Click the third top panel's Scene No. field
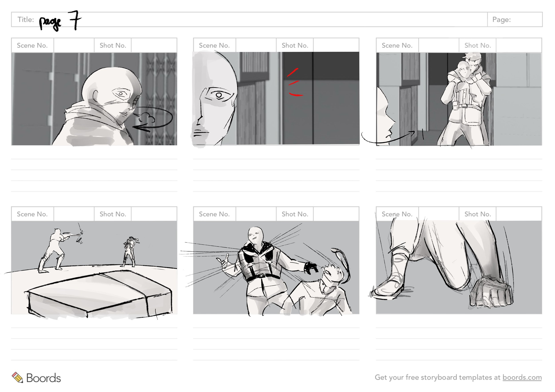The width and height of the screenshot is (555, 392). pyautogui.click(x=438, y=45)
